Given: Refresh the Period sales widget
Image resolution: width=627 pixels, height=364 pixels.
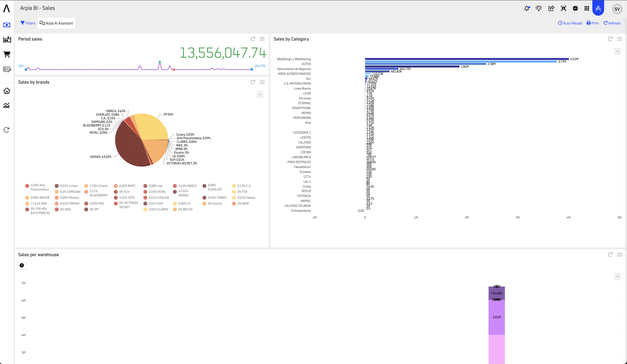Looking at the screenshot, I should click(x=253, y=39).
